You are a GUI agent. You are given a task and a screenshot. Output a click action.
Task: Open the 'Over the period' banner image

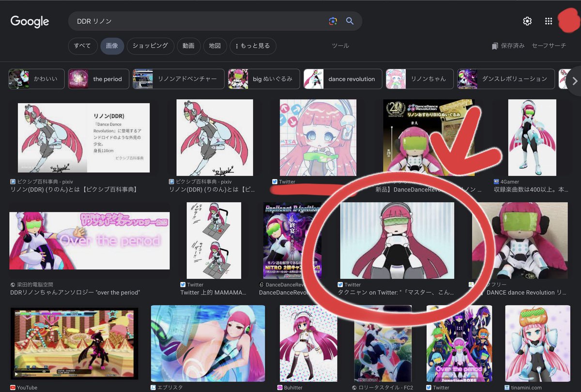pos(90,241)
